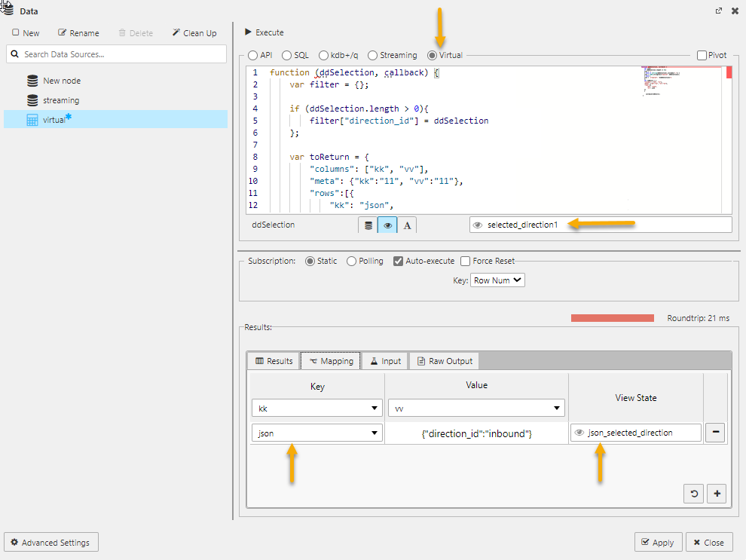746x560 pixels.
Task: Click the Delete button label
Action: 141,33
